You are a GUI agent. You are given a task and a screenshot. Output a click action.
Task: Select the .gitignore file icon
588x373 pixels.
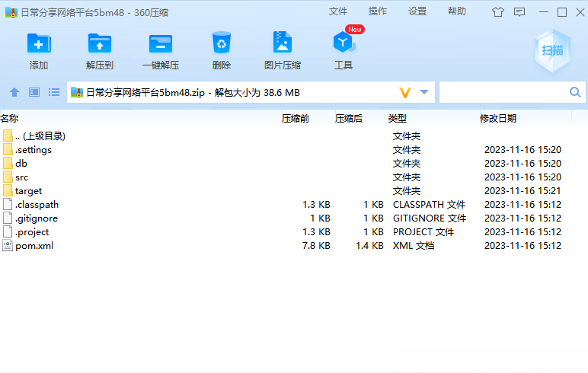click(x=8, y=218)
